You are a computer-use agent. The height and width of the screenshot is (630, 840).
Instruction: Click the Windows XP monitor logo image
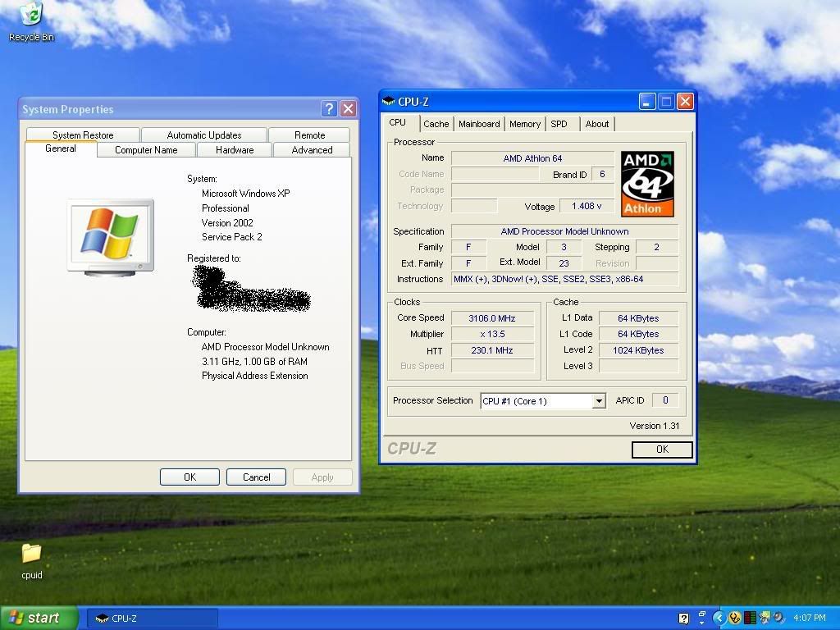pyautogui.click(x=111, y=237)
